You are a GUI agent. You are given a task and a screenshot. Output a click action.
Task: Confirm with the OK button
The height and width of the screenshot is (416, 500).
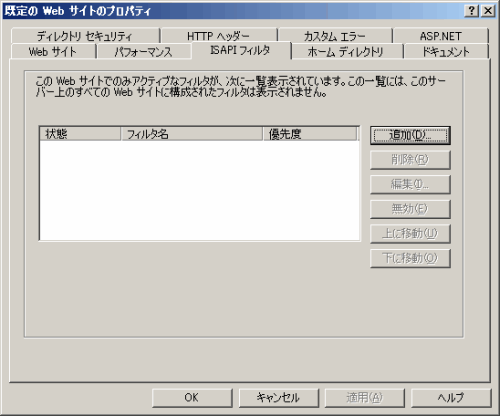pyautogui.click(x=192, y=398)
